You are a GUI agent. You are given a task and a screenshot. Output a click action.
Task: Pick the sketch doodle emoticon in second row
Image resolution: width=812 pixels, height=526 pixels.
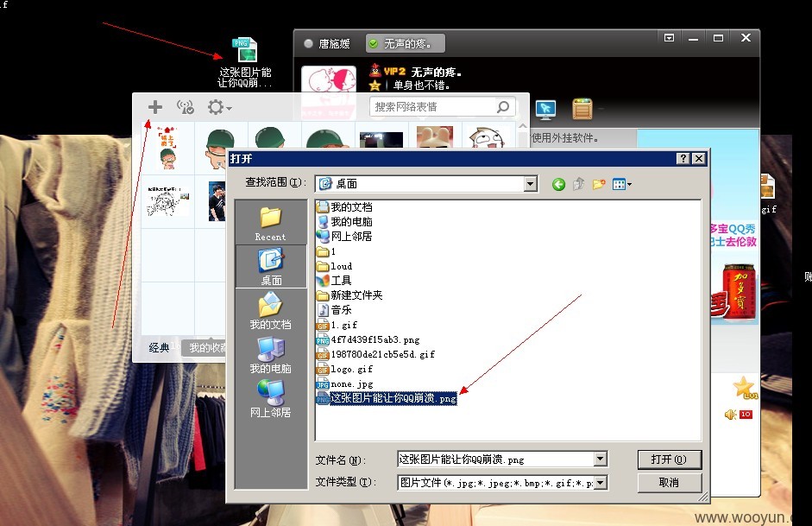[167, 202]
